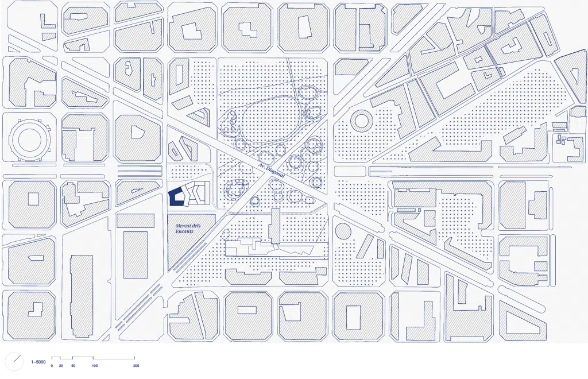Click the hatched Mercat dels Encants block
Viewport: 588px width, 379px height.
click(189, 244)
